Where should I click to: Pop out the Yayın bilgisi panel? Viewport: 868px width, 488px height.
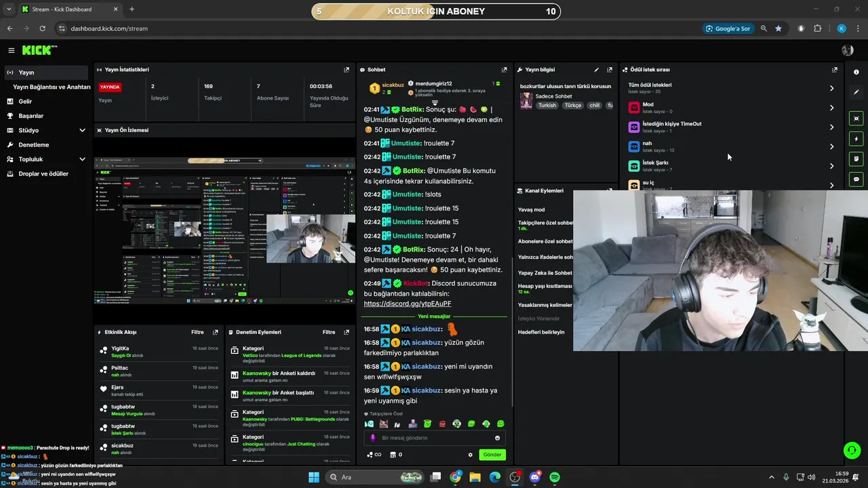[610, 70]
